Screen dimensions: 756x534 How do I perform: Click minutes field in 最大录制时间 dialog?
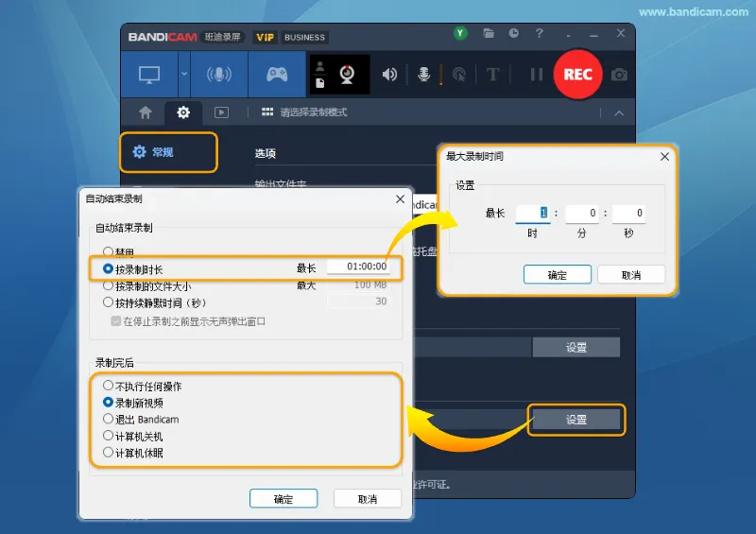pos(582,214)
